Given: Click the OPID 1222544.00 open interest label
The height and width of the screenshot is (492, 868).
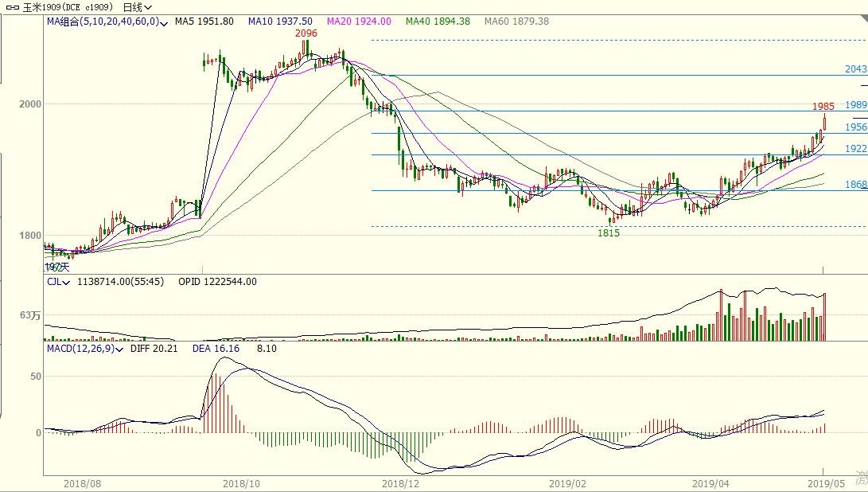Looking at the screenshot, I should click(217, 282).
